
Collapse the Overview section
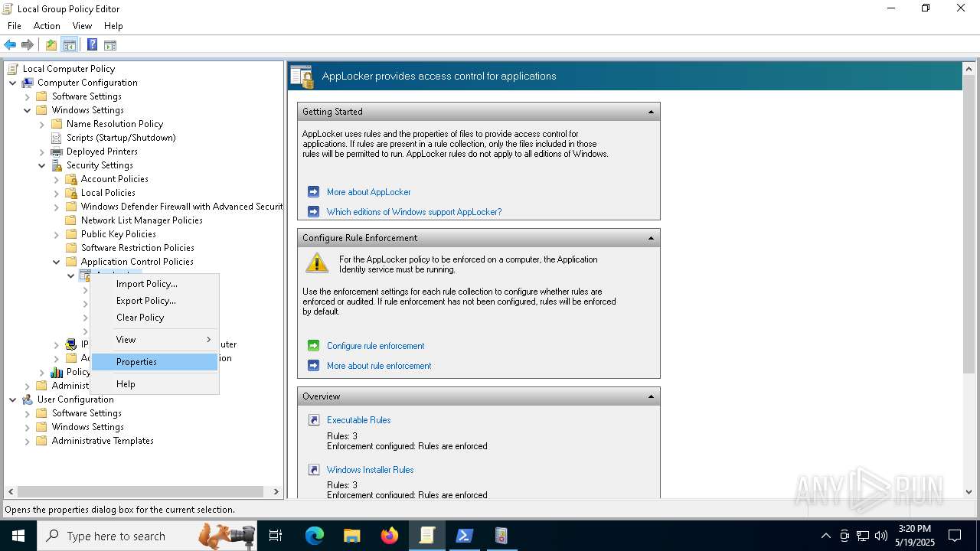coord(651,396)
